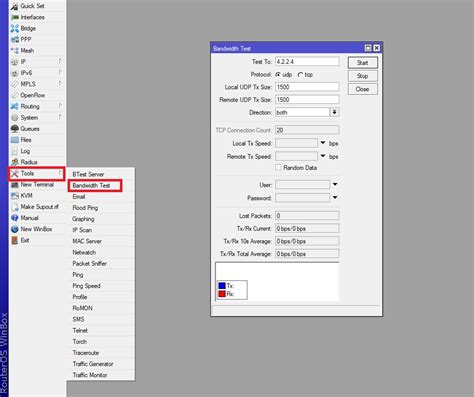Open the OpenFlow icon
Screen dimensions: 474x397
15,95
